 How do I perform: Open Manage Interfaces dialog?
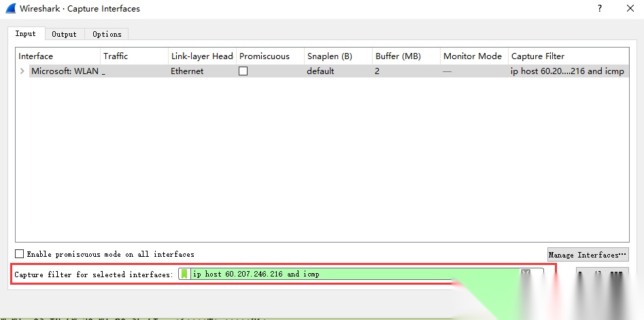pos(588,255)
